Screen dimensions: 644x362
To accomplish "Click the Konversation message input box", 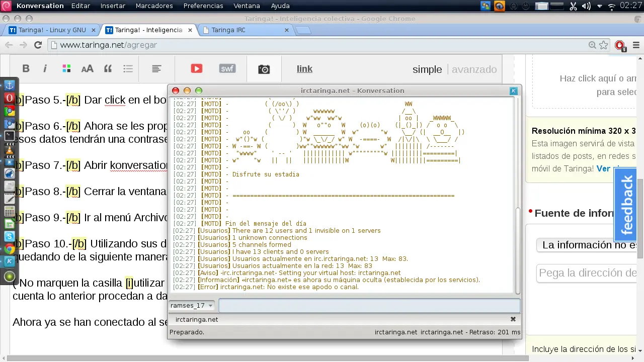I will coord(369,305).
